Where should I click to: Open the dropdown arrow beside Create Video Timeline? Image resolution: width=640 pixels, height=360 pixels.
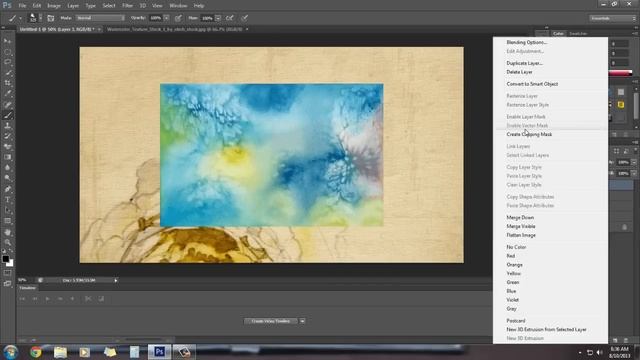tap(302, 321)
